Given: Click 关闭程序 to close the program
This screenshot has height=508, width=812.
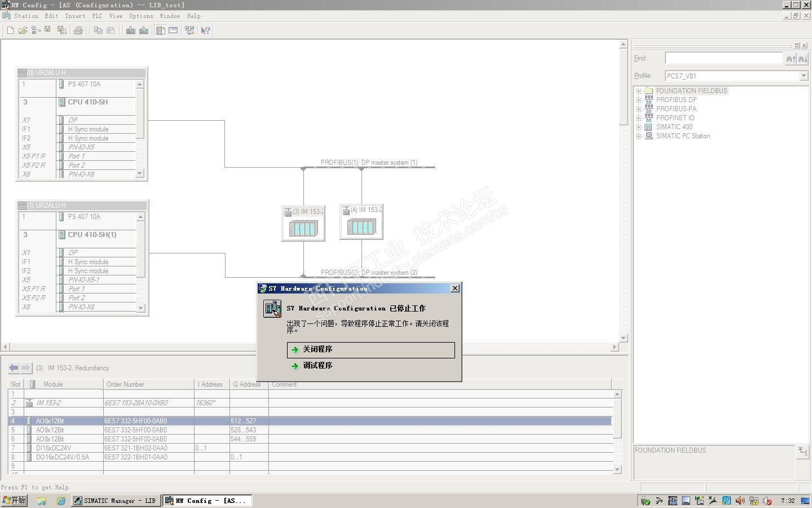Looking at the screenshot, I should (x=371, y=350).
